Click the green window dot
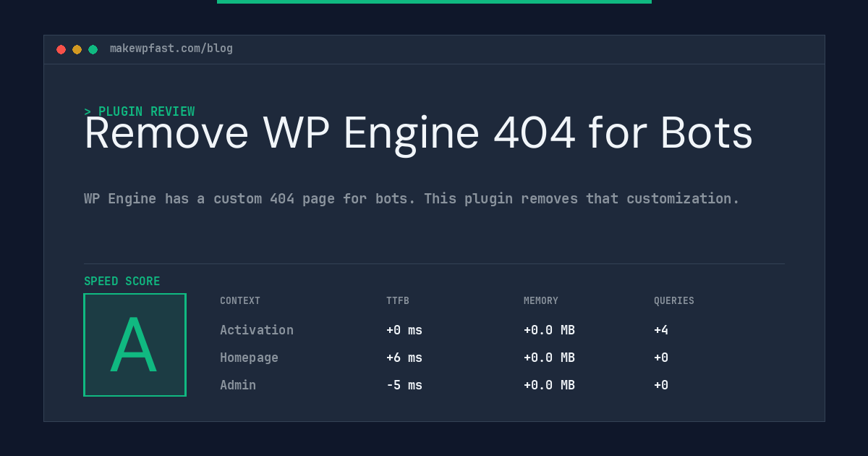The image size is (868, 456). pos(93,49)
